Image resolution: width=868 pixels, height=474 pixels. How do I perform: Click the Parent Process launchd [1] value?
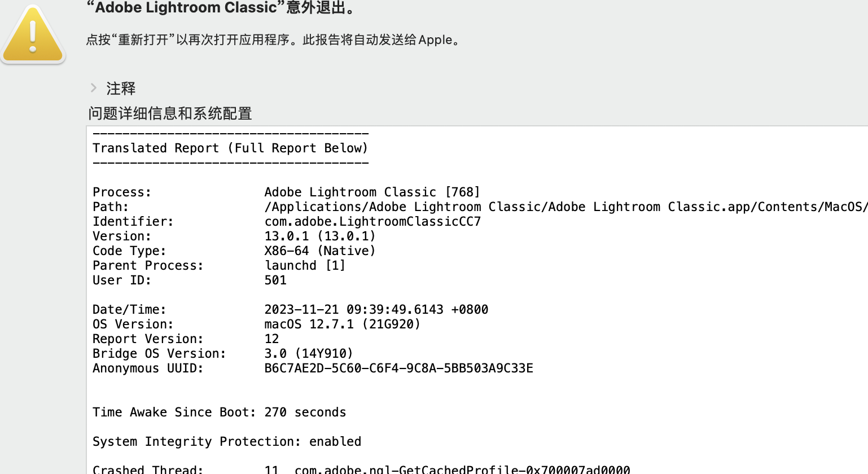tap(305, 266)
